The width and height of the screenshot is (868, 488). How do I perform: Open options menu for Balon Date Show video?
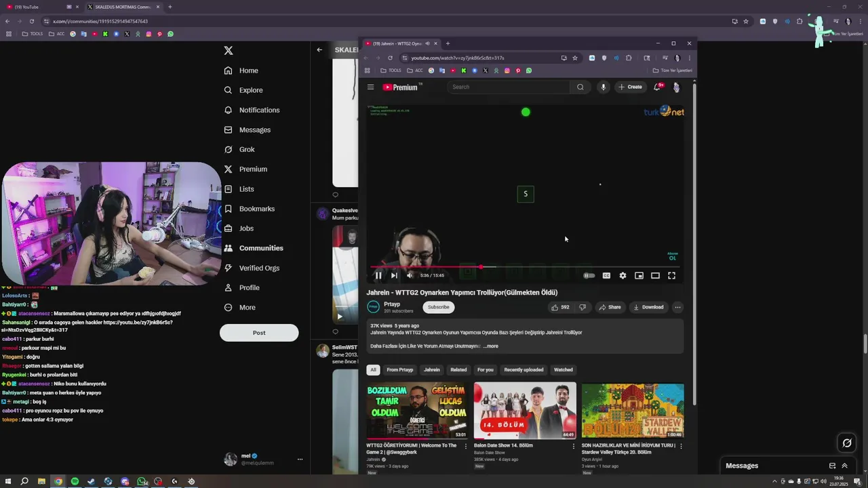pos(574,446)
